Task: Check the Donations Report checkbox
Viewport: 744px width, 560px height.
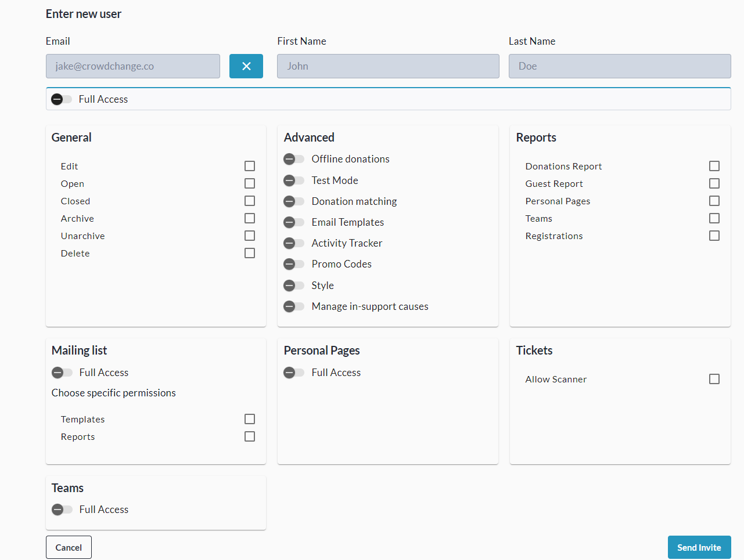Action: tap(714, 166)
